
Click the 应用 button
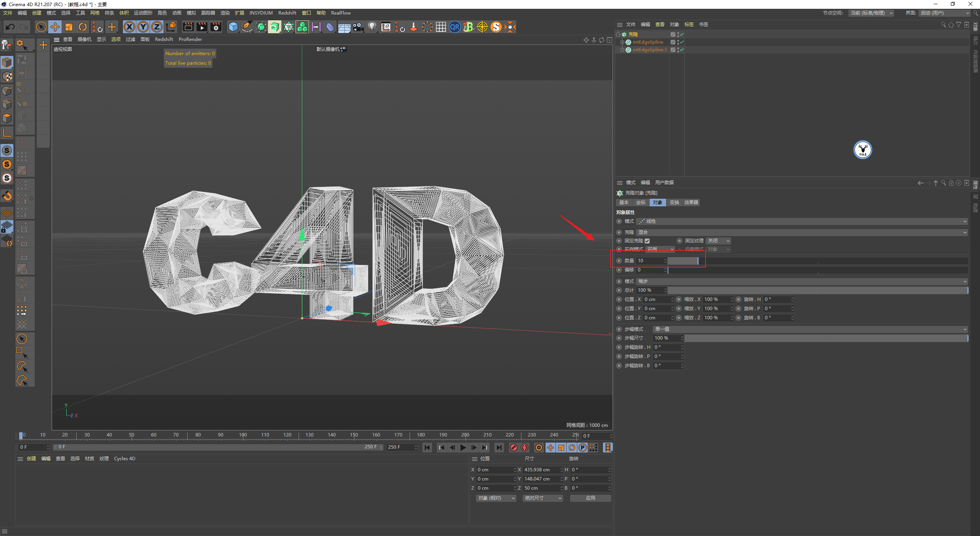pyautogui.click(x=590, y=498)
